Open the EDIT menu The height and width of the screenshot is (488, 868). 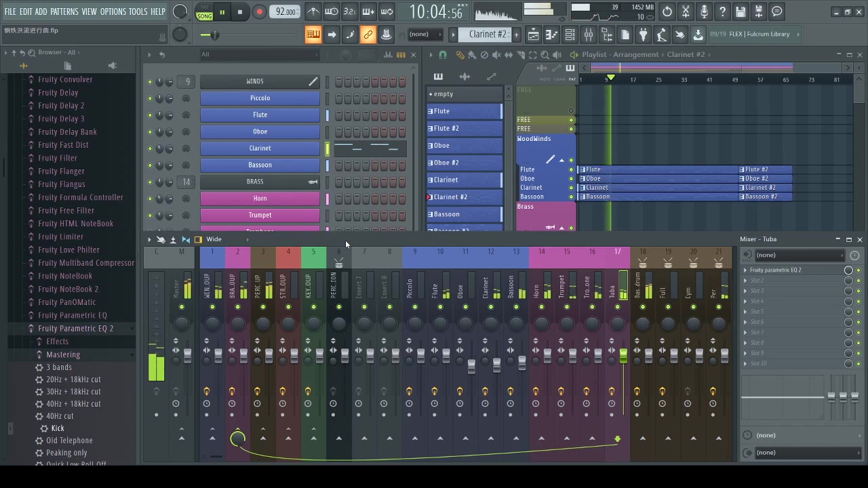coord(26,12)
